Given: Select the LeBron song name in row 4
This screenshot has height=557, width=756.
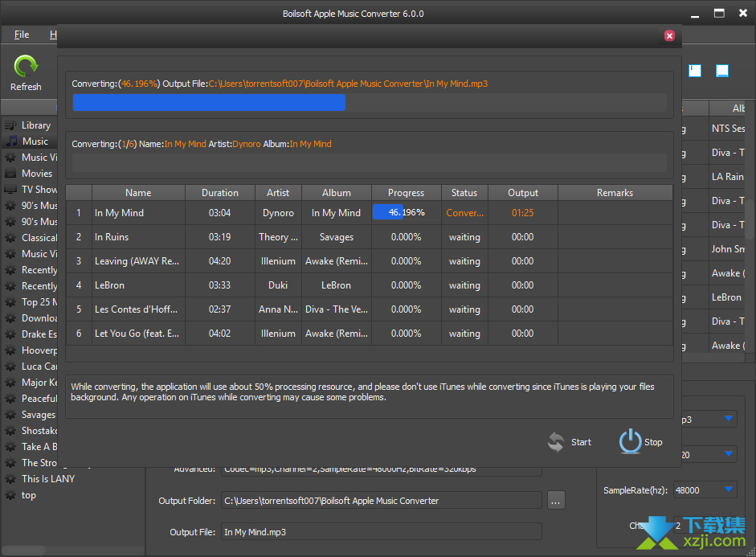Looking at the screenshot, I should point(109,285).
